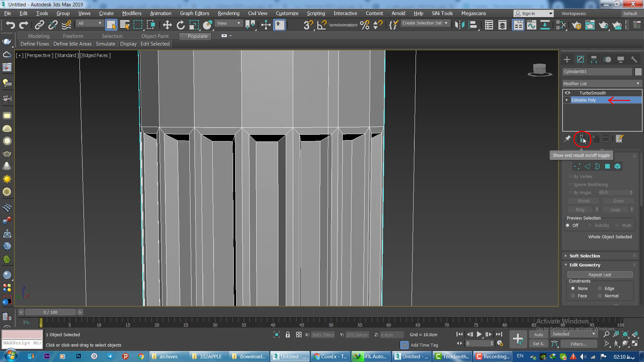
Task: Open the Rendering menu
Action: (x=228, y=13)
